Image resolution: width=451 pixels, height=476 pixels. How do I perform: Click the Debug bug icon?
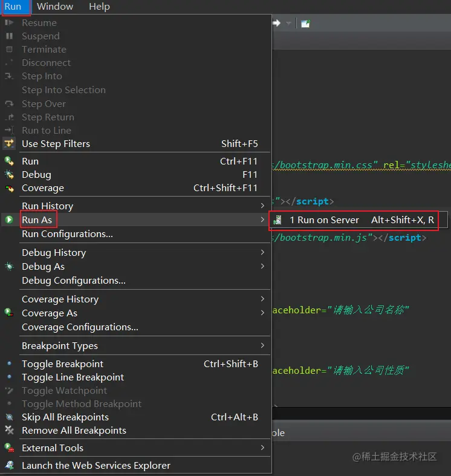[x=9, y=174]
